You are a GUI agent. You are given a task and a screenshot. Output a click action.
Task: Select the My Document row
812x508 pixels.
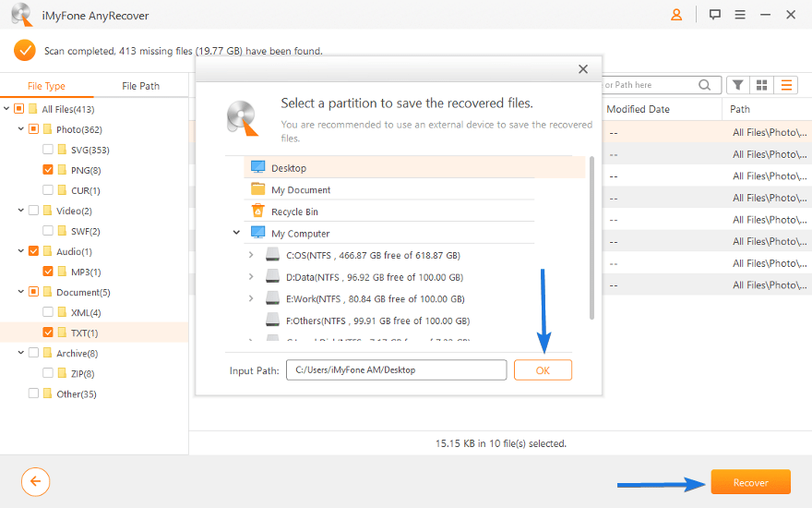[388, 189]
